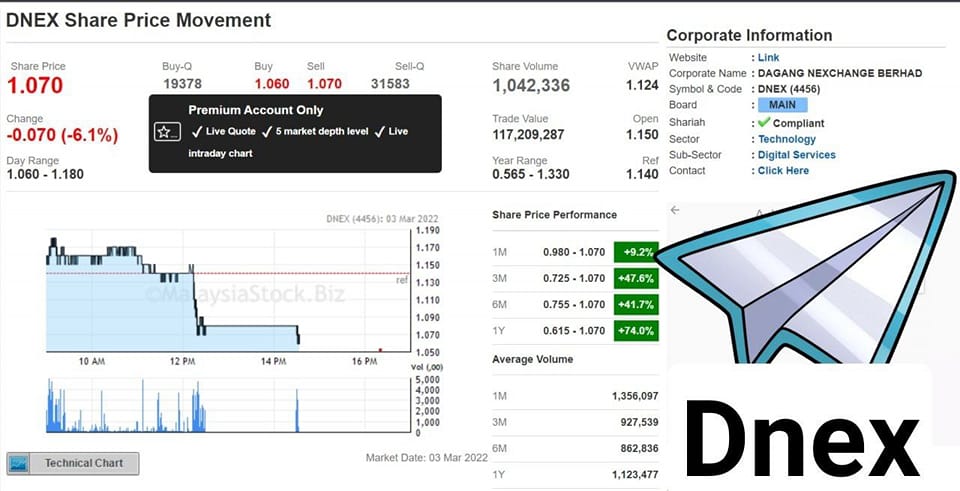Click the premium star icon in the banner

[167, 132]
